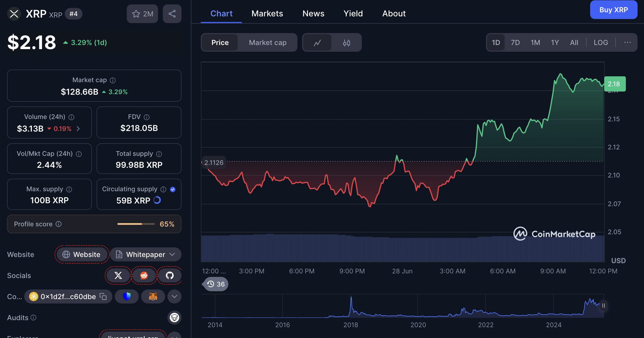
Task: Open the Audits info icon
Action: 33,318
